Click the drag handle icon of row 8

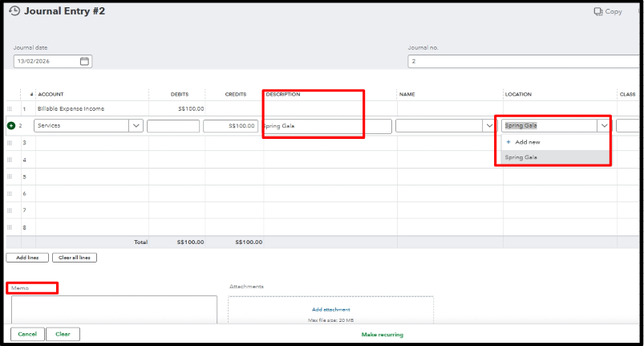point(10,226)
